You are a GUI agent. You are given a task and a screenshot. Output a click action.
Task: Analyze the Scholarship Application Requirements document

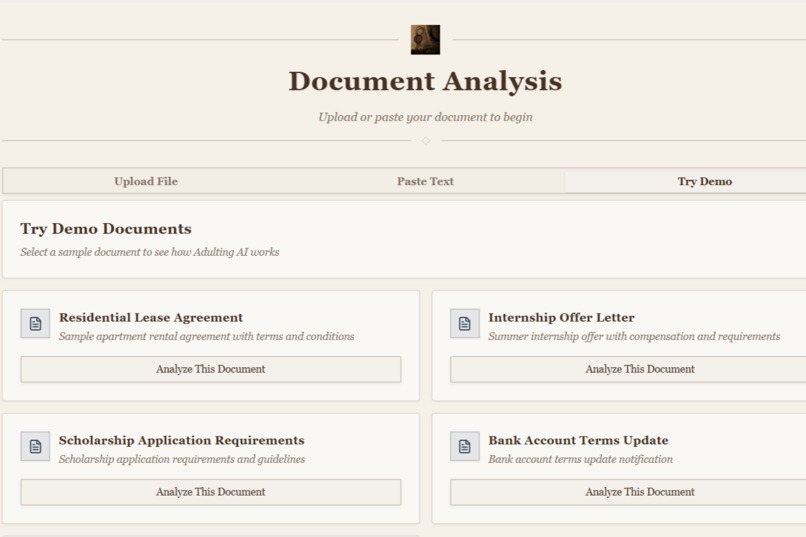pyautogui.click(x=211, y=492)
